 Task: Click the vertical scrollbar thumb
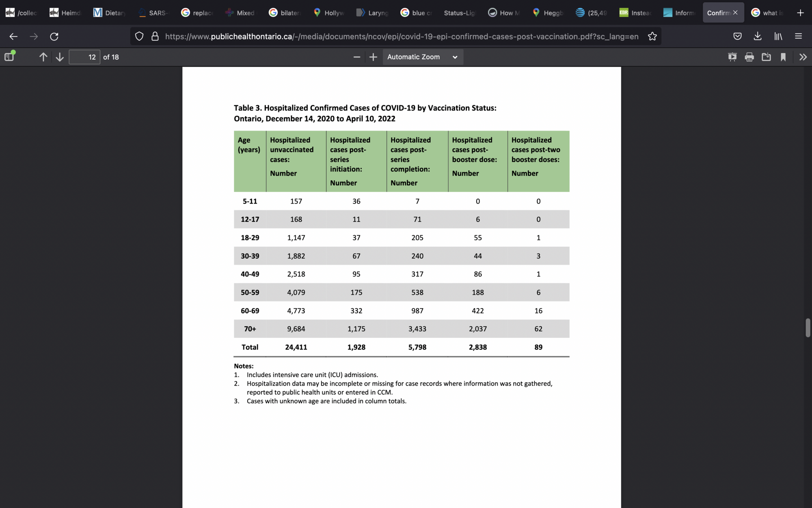[x=808, y=328]
